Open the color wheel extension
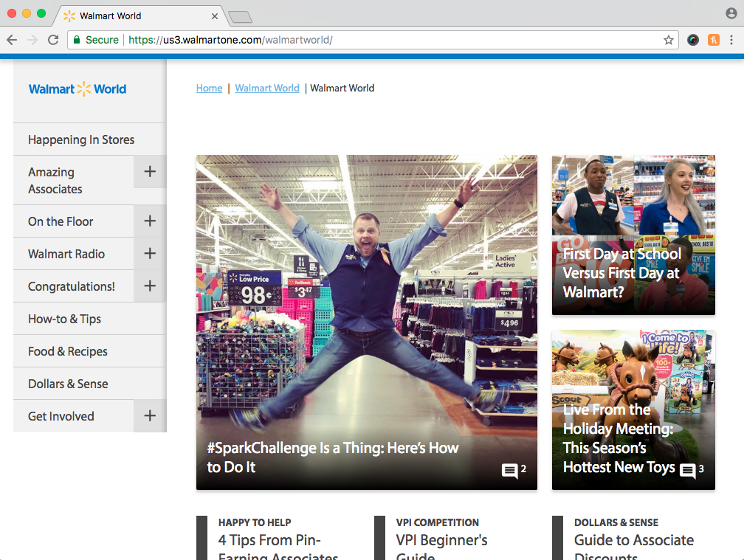Screen dimensions: 744x560 pos(692,40)
